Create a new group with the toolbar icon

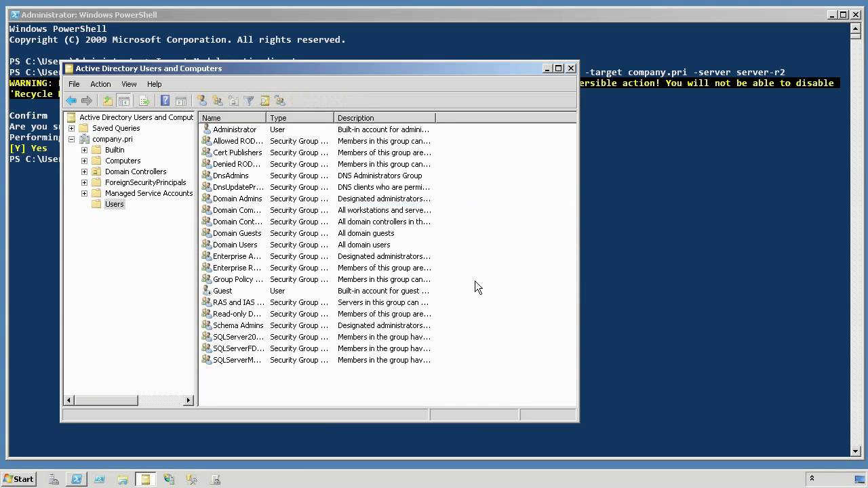218,101
